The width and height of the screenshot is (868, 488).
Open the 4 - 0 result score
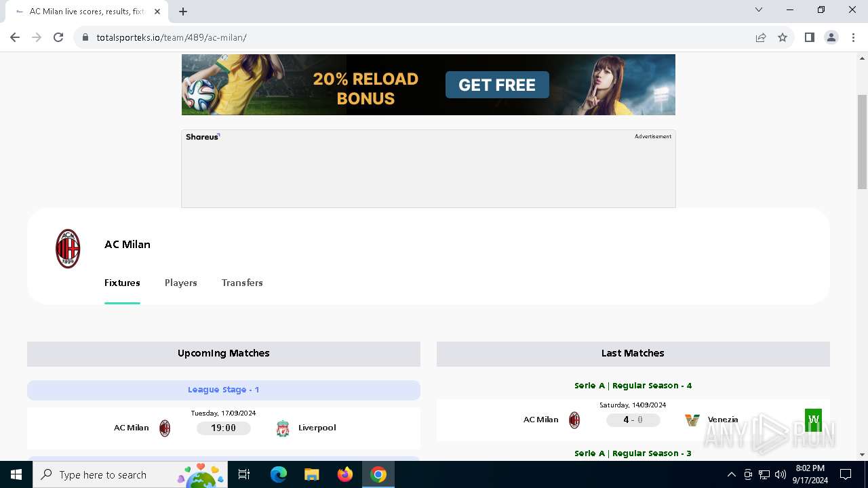point(633,420)
